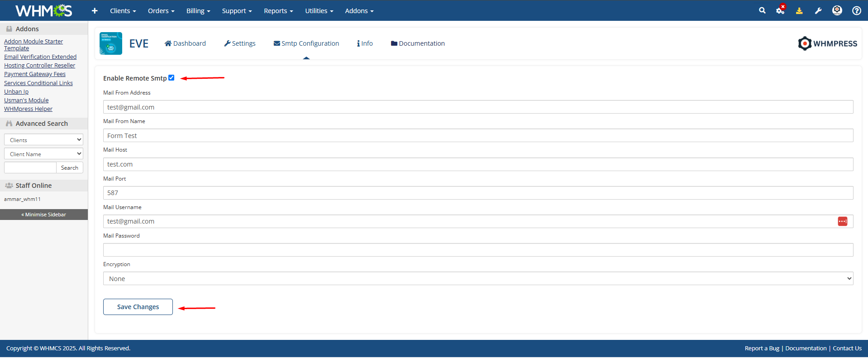
Task: Click the sidebar Search button
Action: tap(70, 168)
